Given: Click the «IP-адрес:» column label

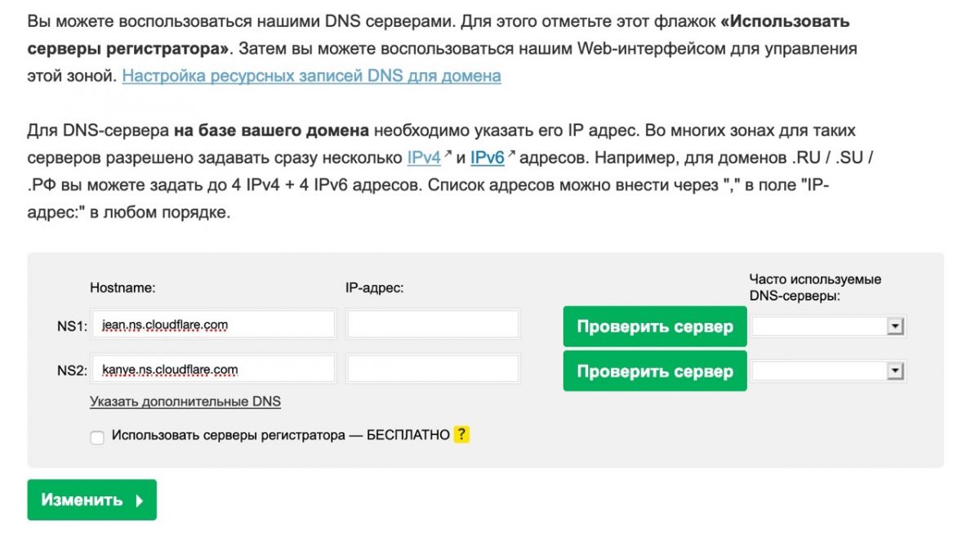Looking at the screenshot, I should 375,288.
